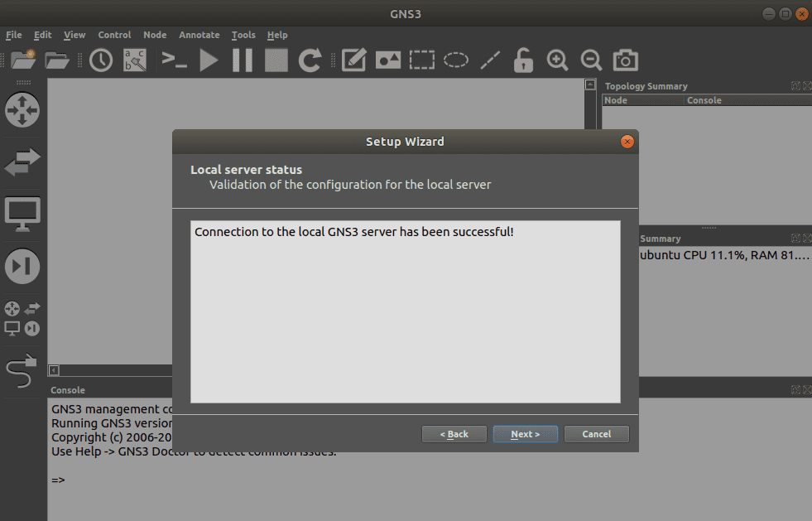Image resolution: width=812 pixels, height=521 pixels.
Task: Open console connect to all nodes
Action: click(x=174, y=60)
